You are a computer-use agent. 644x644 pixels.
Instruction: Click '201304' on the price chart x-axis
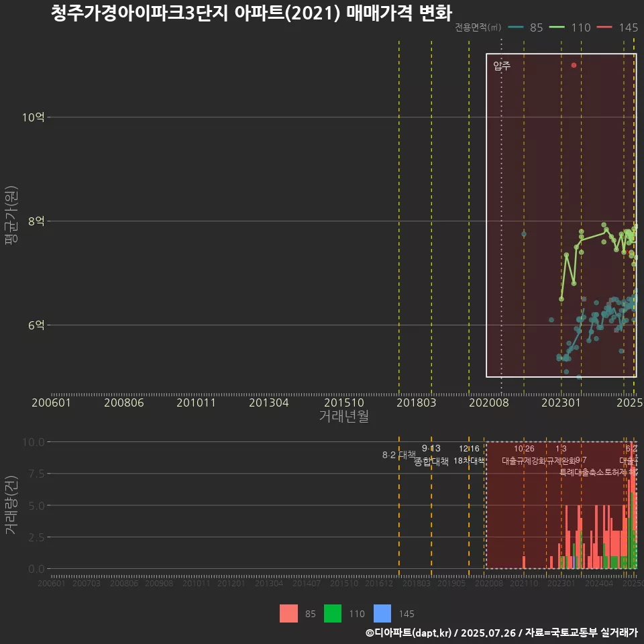coord(269,402)
